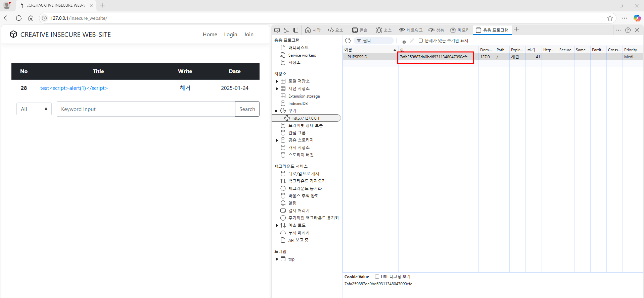
Task: Open DevTools help question mark icon
Action: [628, 30]
